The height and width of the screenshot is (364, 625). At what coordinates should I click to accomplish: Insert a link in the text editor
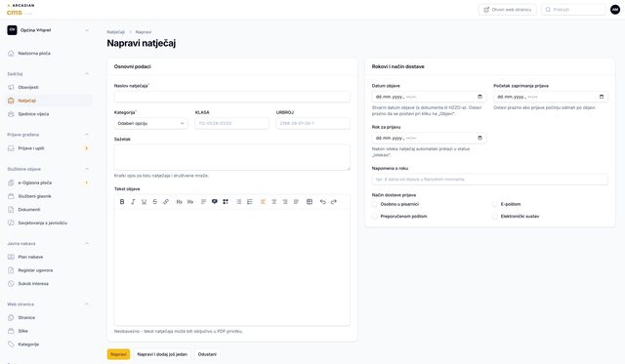tap(166, 201)
